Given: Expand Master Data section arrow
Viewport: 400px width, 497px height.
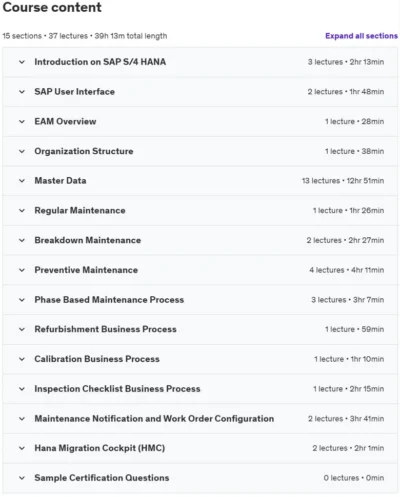Looking at the screenshot, I should click(x=22, y=181).
